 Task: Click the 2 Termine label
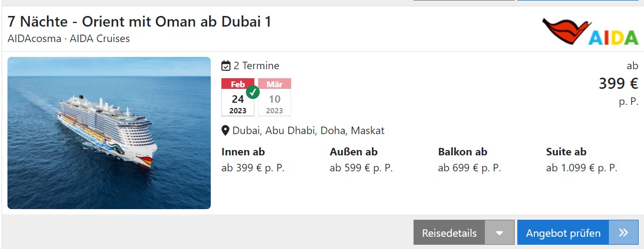(x=257, y=66)
